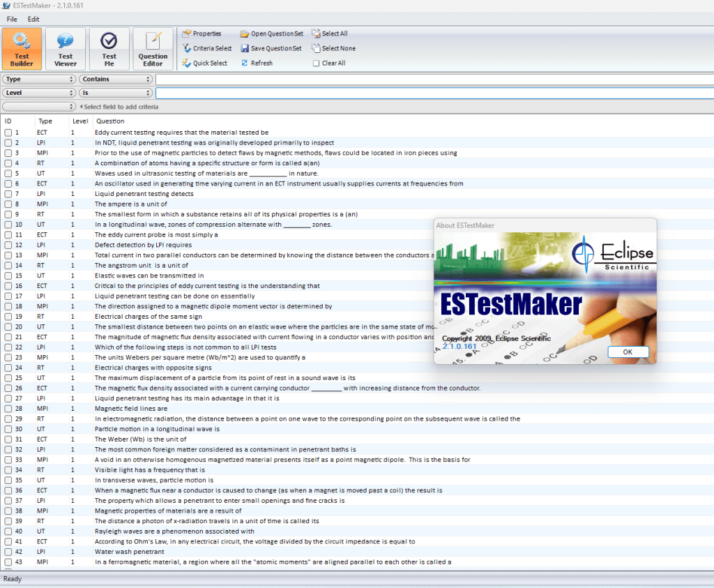Open the Contains operator dropdown
Image resolution: width=714 pixels, height=588 pixels.
tap(115, 80)
